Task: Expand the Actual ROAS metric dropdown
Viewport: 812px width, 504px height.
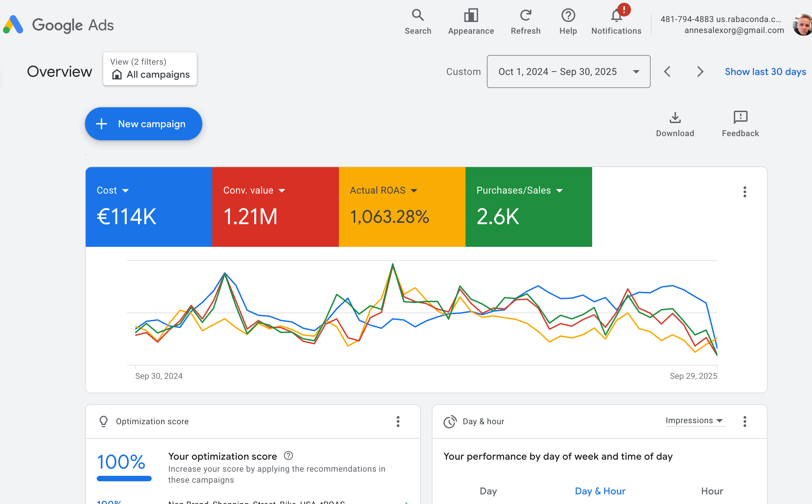Action: (414, 191)
